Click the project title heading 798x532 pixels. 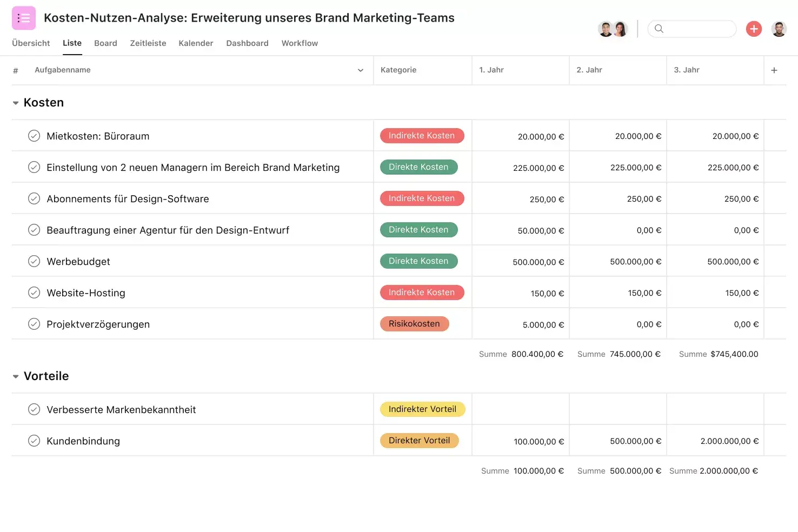[249, 18]
